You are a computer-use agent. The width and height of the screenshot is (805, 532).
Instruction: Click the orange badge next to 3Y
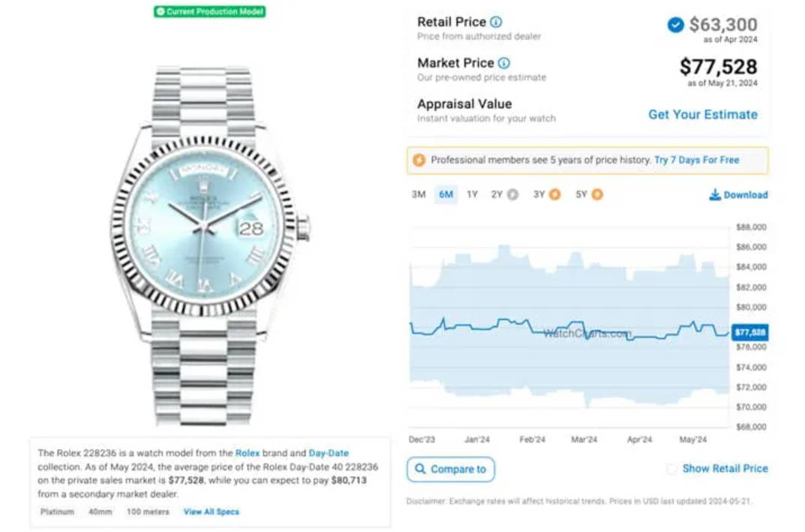pos(555,194)
